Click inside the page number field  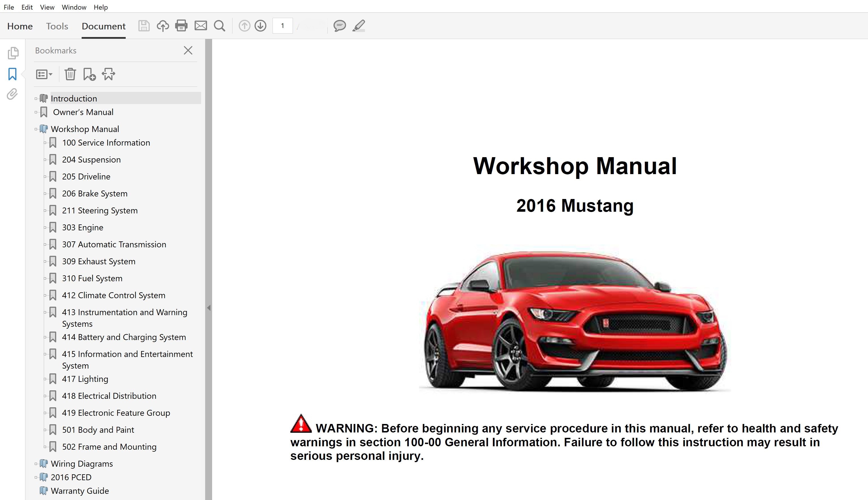click(282, 26)
